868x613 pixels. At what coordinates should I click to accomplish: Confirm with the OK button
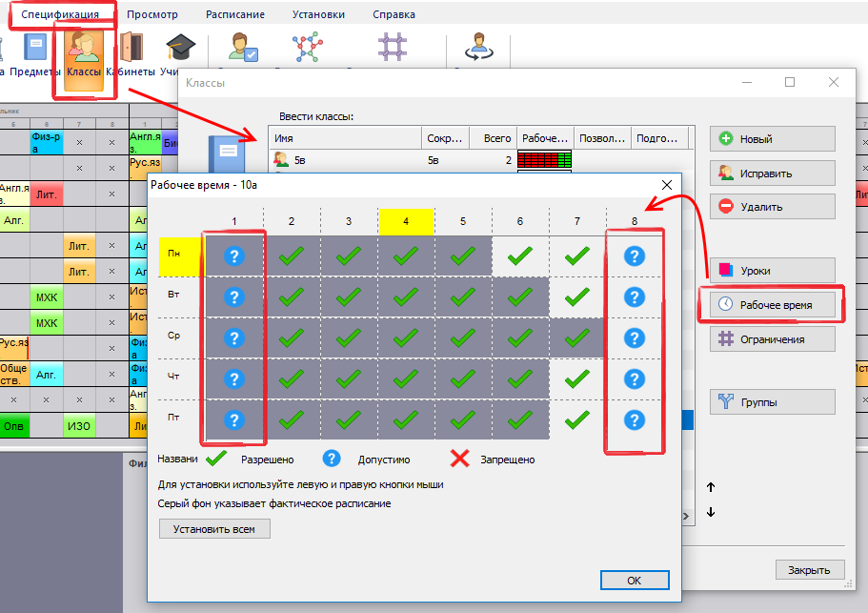[x=634, y=580]
